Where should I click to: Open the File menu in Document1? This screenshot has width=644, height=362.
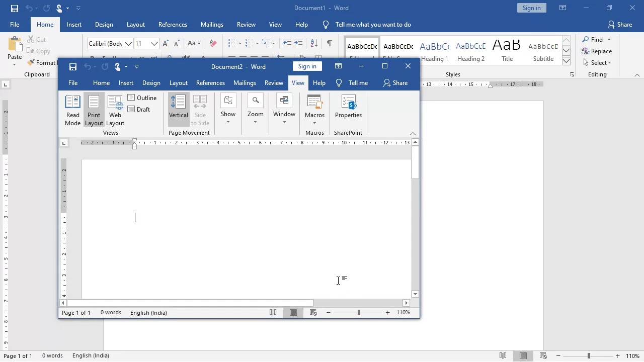[15, 25]
